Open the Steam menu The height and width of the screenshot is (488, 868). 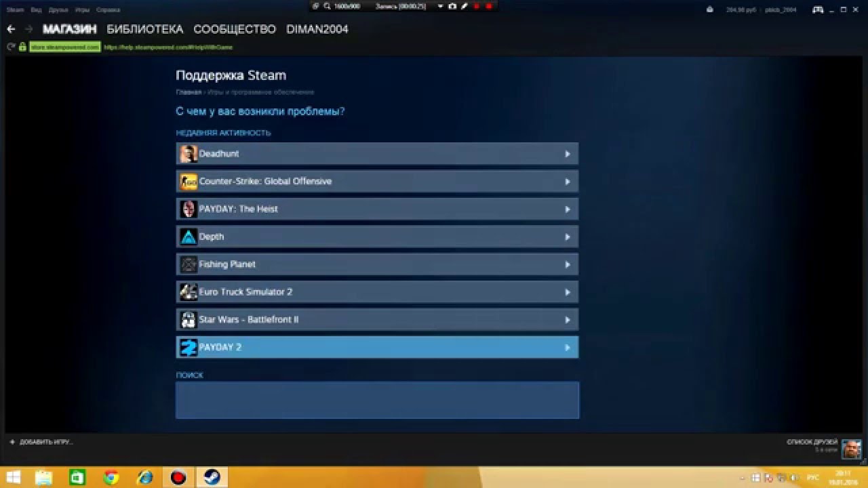click(x=15, y=10)
